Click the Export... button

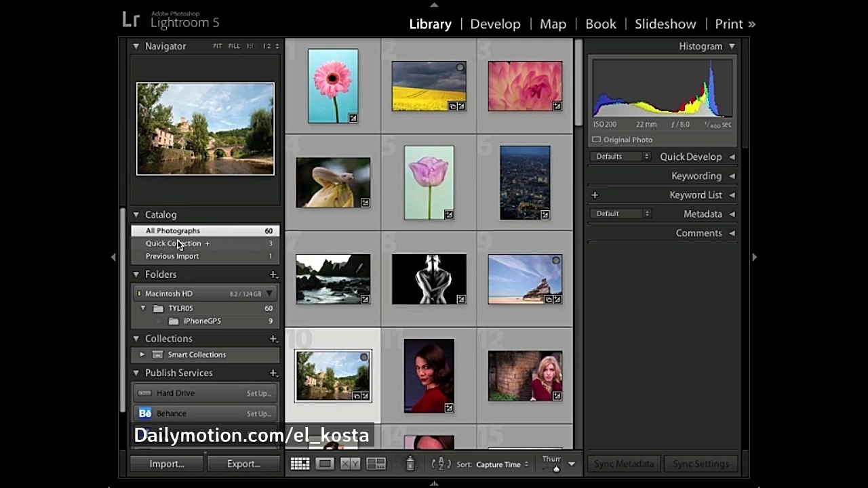(243, 464)
